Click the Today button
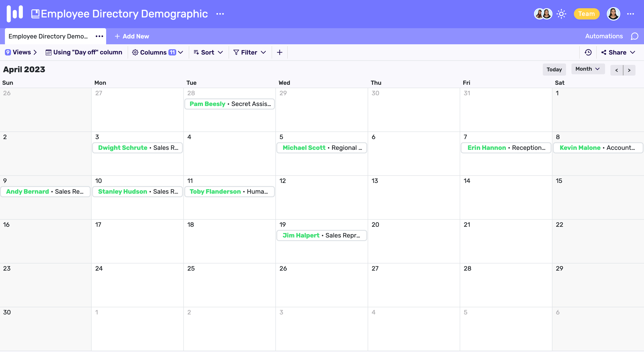 click(x=554, y=69)
